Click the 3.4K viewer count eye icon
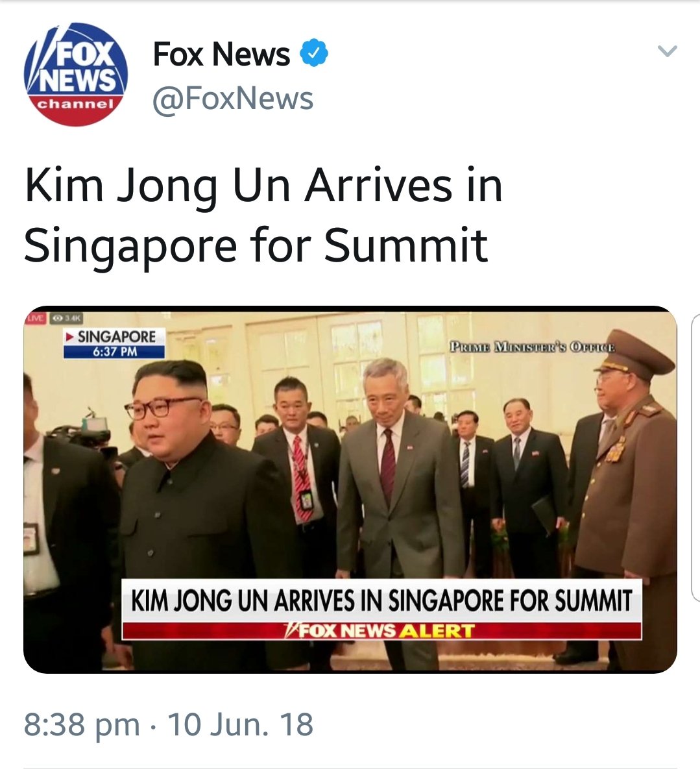The height and width of the screenshot is (775, 700). pos(58,318)
